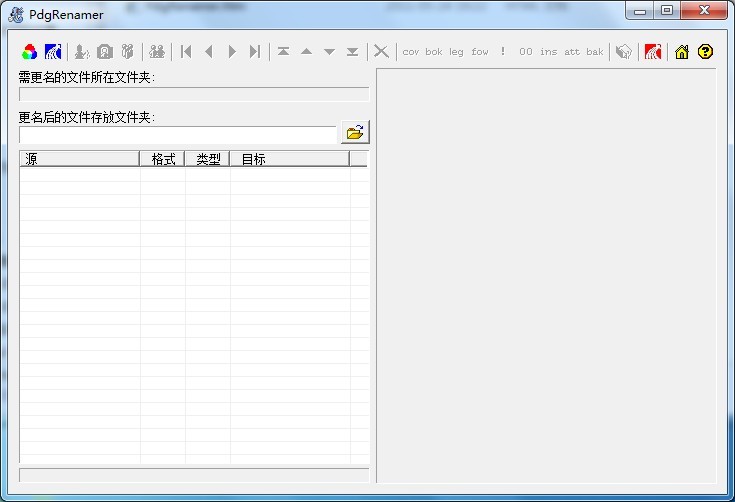Click the move-to-bottom arrow icon

[352, 52]
